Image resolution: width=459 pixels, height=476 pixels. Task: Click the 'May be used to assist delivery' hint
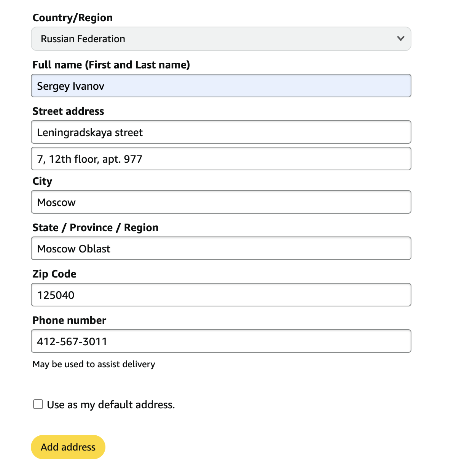pos(94,364)
